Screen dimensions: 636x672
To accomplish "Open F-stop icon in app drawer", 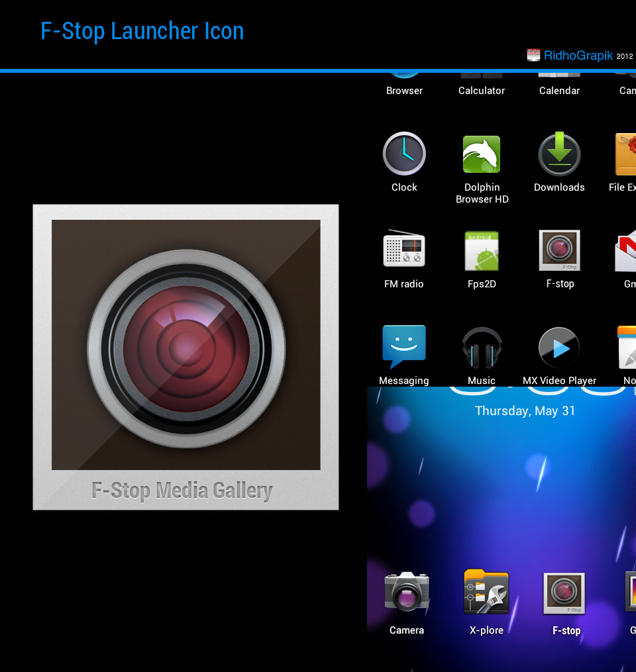I will pos(559,250).
